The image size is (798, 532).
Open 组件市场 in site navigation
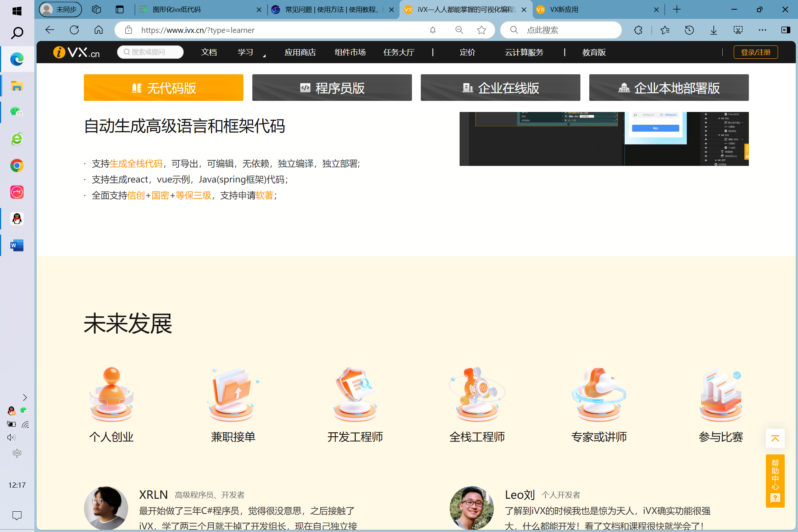350,52
